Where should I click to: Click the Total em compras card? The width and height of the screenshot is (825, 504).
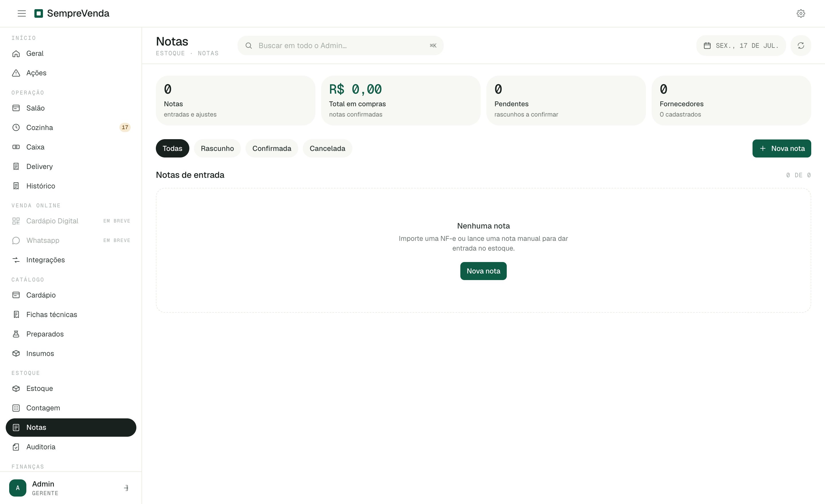point(400,101)
